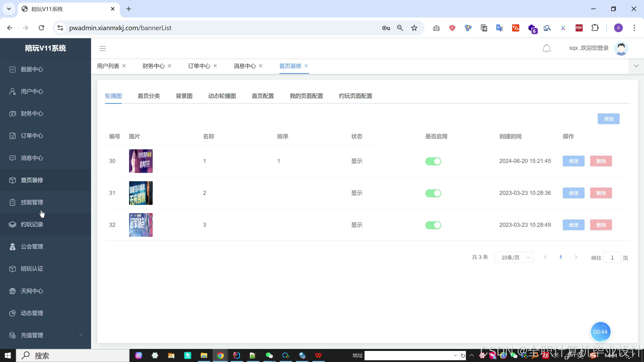Switch to the 首页配置 tab
Viewport: 644px width, 362px height.
263,96
